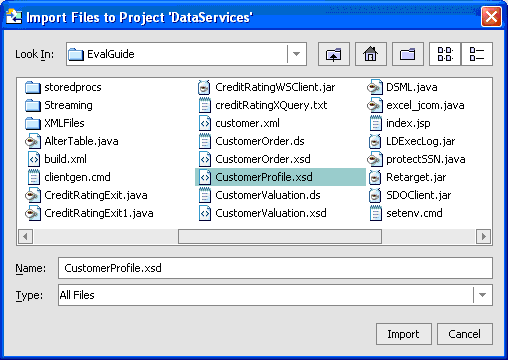The width and height of the screenshot is (508, 360).
Task: Select the clientgen.cmd file icon
Action: tap(34, 177)
